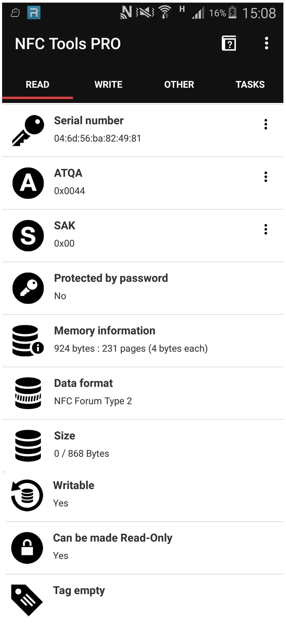Tap the Protected by password key icon
Screen dimensions: 286x644
28,288
